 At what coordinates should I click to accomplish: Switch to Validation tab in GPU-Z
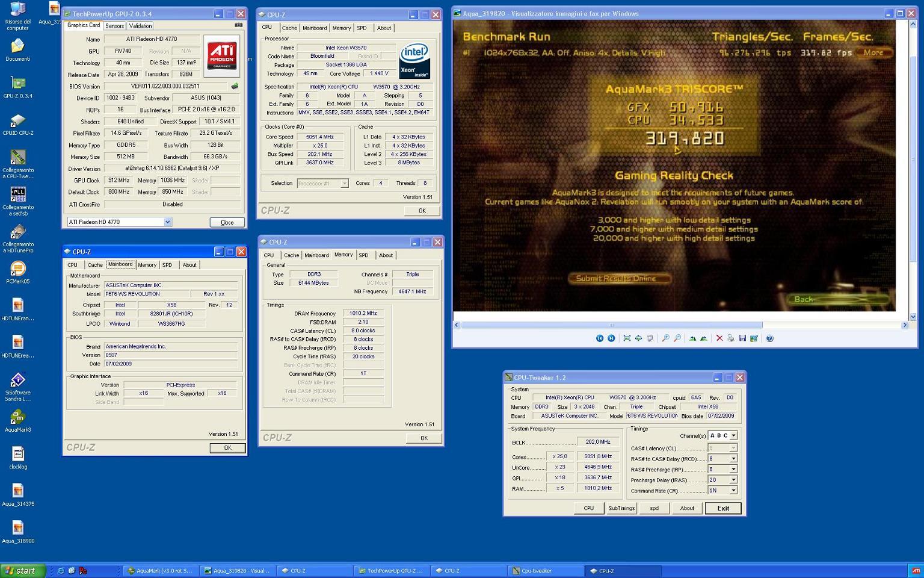click(140, 26)
